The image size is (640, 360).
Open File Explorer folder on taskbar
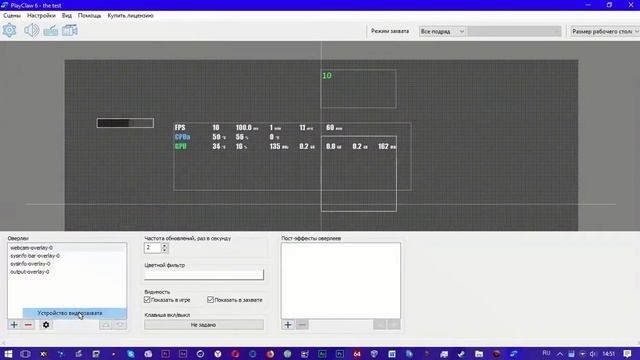[x=479, y=354]
